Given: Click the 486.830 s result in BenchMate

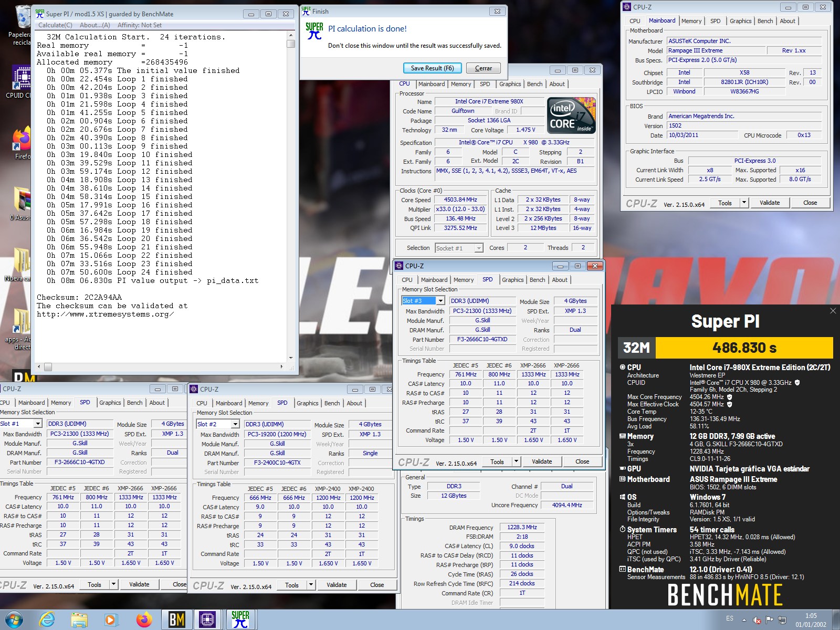Looking at the screenshot, I should point(744,348).
